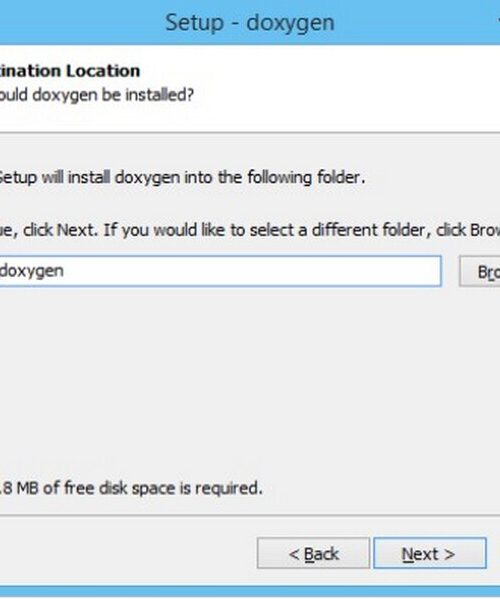500x599 pixels.
Task: Click the blue title bar left of 'Setup'
Action: 76,22
